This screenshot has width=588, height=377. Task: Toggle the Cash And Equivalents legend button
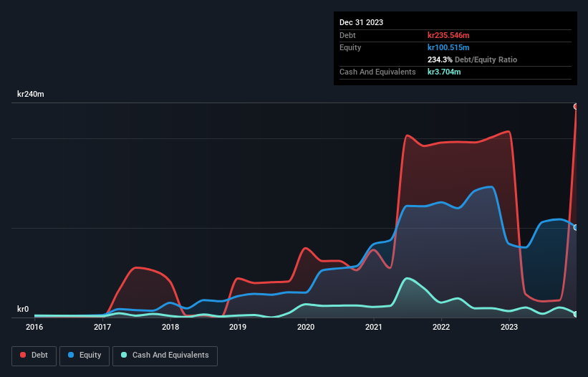point(165,355)
